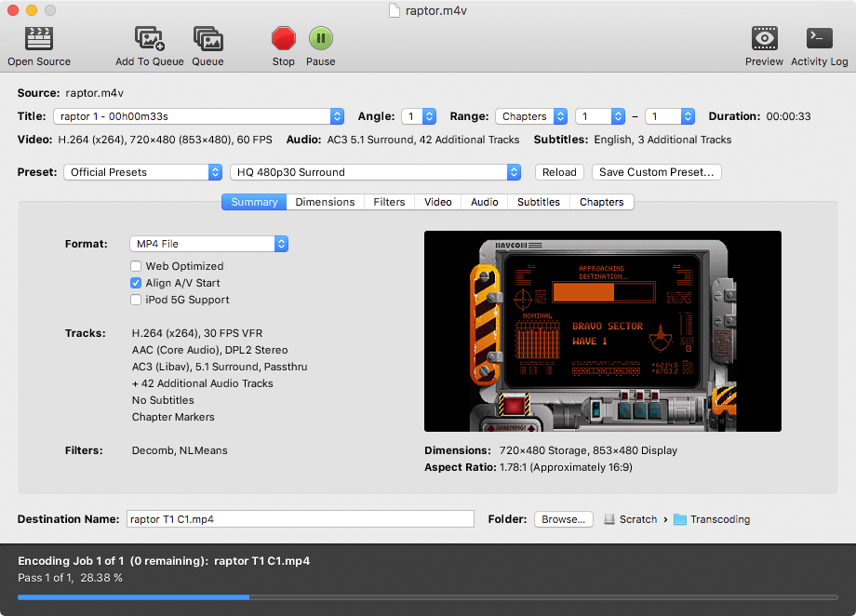Image resolution: width=856 pixels, height=616 pixels.
Task: Click the 'Decomb, NLMeans' filters text
Action: click(180, 450)
